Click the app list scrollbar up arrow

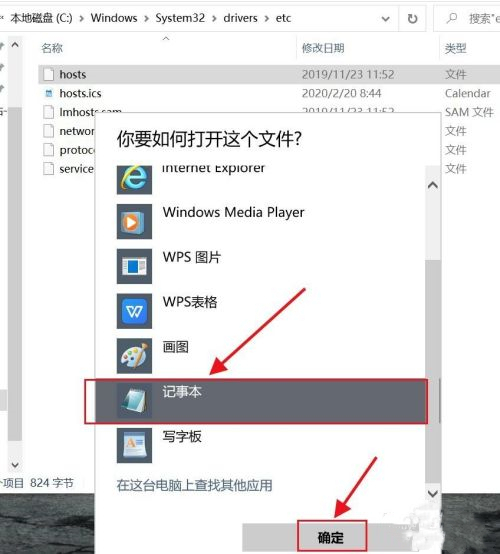pos(433,185)
